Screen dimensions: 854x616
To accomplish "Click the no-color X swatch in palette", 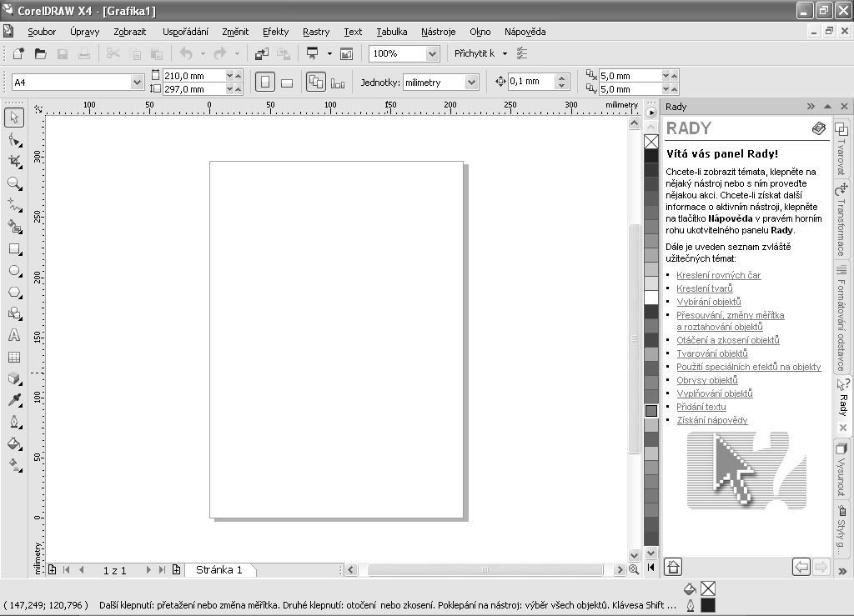I will [651, 142].
